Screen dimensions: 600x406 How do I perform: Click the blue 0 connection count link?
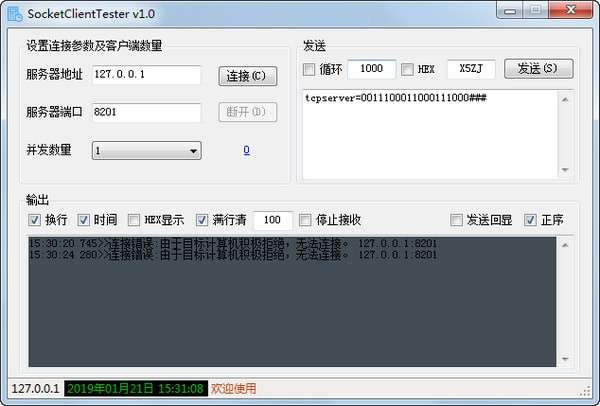pyautogui.click(x=246, y=150)
